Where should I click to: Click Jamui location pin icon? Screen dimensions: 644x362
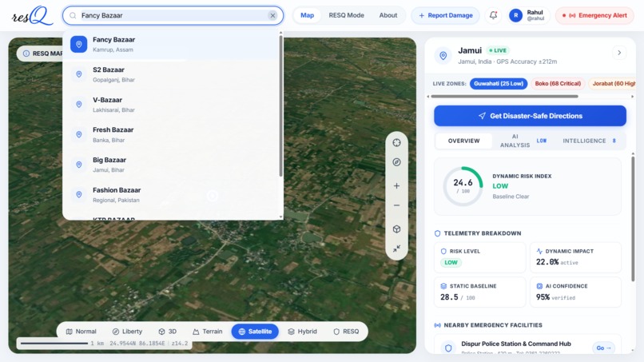coord(443,55)
